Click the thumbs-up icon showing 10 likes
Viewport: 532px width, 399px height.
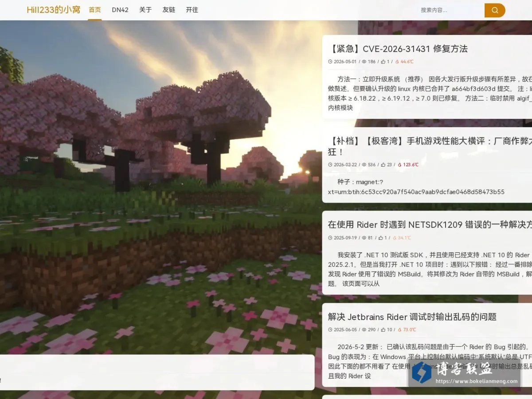tap(383, 330)
